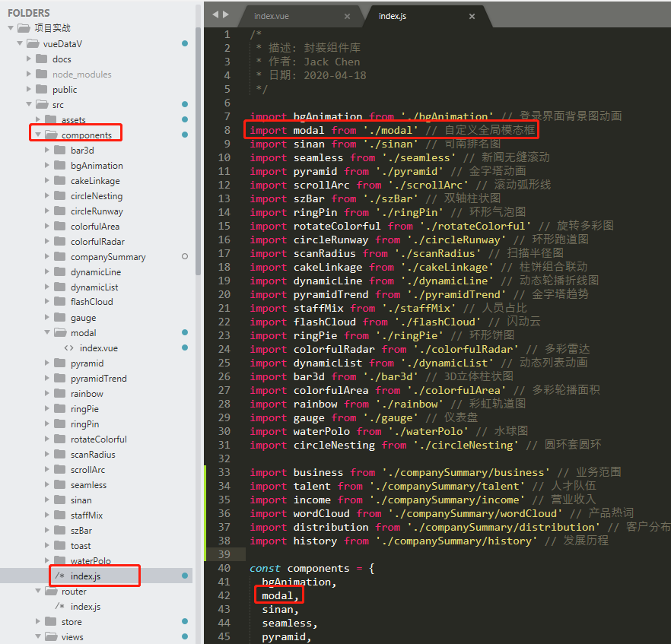671x644 pixels.
Task: Click the sidebar vertical scrollbar
Action: click(198, 151)
